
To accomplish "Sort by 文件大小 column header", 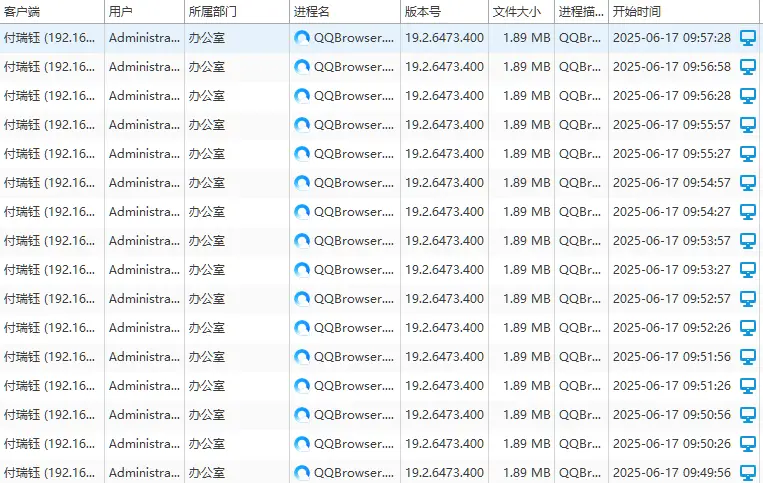I will point(521,12).
